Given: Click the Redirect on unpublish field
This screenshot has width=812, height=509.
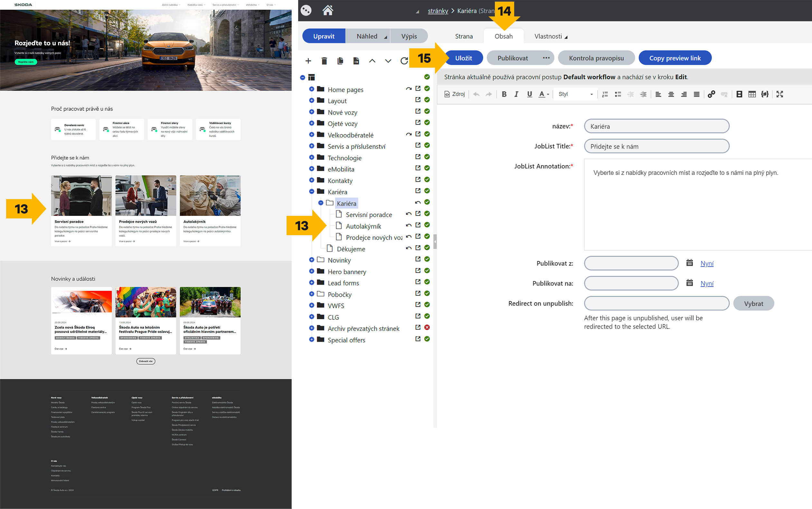Looking at the screenshot, I should [656, 304].
